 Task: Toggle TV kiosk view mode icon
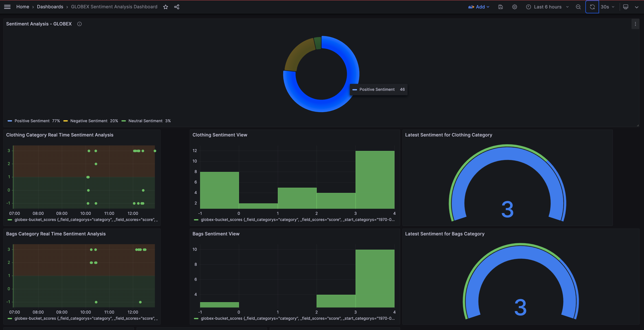(626, 7)
